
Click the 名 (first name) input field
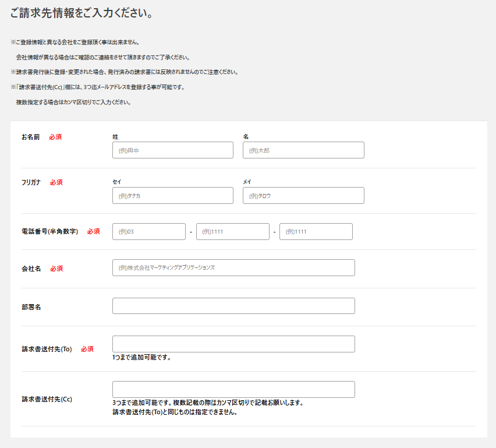303,150
